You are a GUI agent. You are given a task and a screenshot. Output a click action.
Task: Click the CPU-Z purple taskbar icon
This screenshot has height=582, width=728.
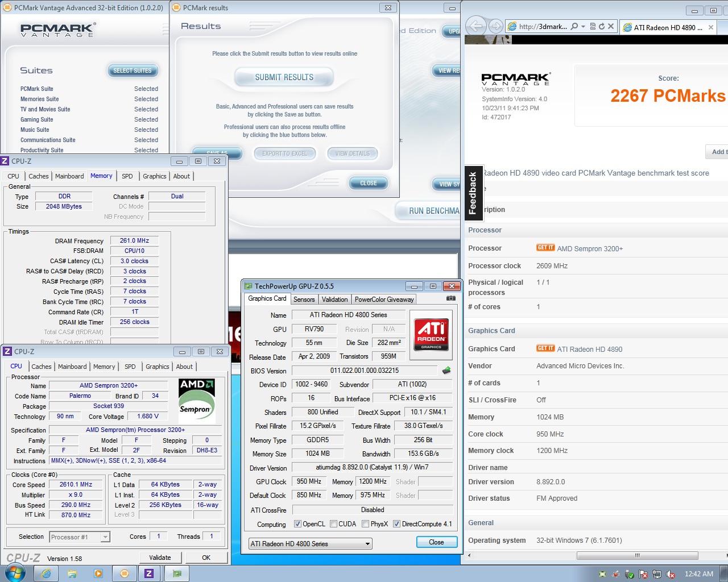pyautogui.click(x=149, y=573)
